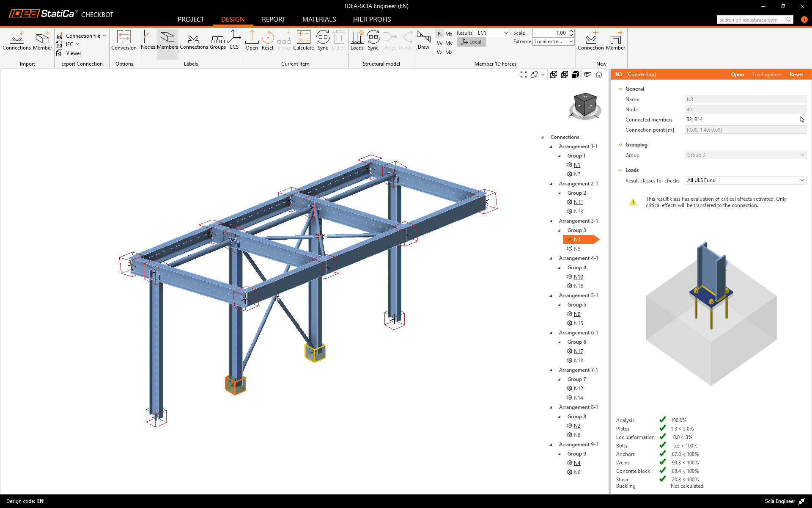Enable the Vy shear force display

coord(439,43)
